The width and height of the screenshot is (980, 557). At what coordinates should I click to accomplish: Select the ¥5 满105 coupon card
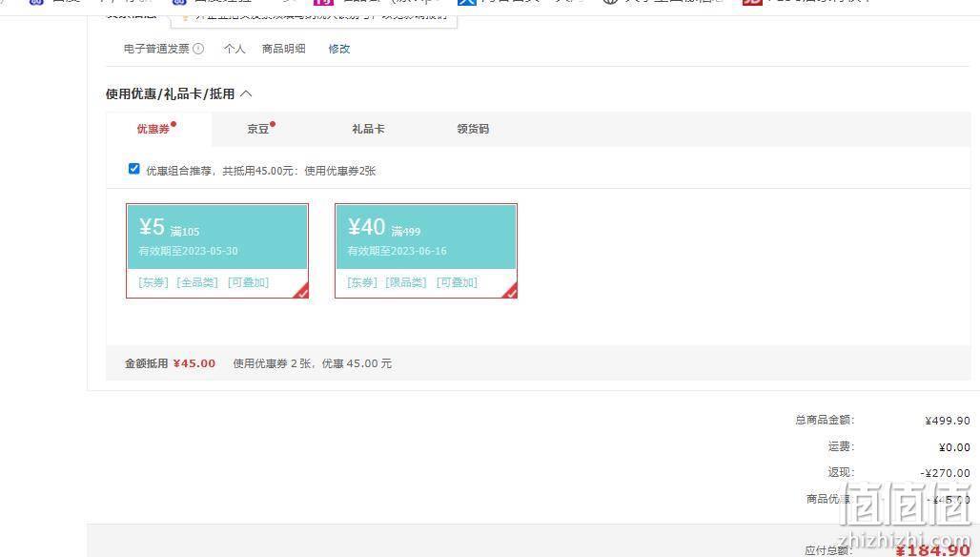click(x=216, y=251)
